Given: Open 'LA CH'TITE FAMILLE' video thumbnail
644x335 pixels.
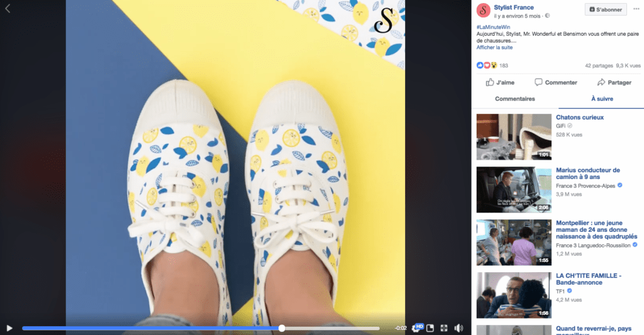Looking at the screenshot, I should (x=514, y=295).
